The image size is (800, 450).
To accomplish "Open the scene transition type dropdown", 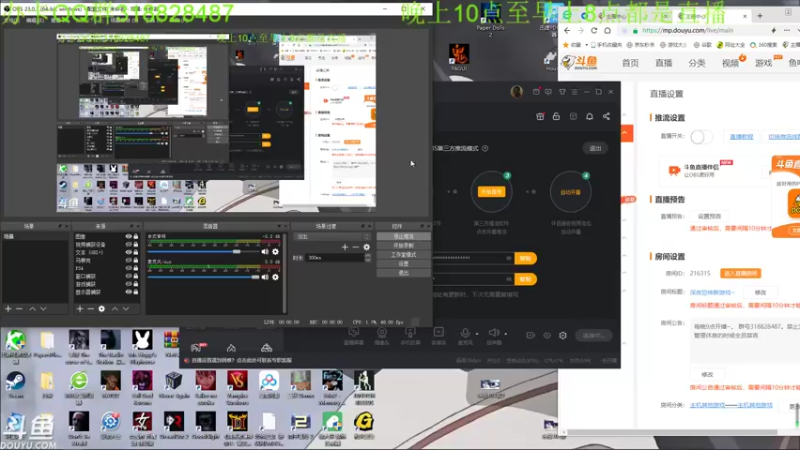I will 332,237.
